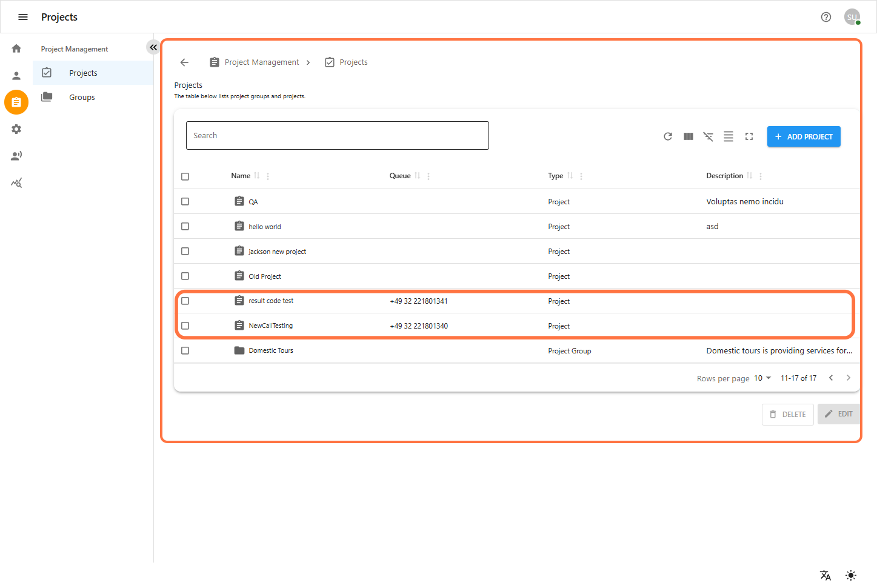Open the help question mark icon
The height and width of the screenshot is (588, 877).
(826, 17)
